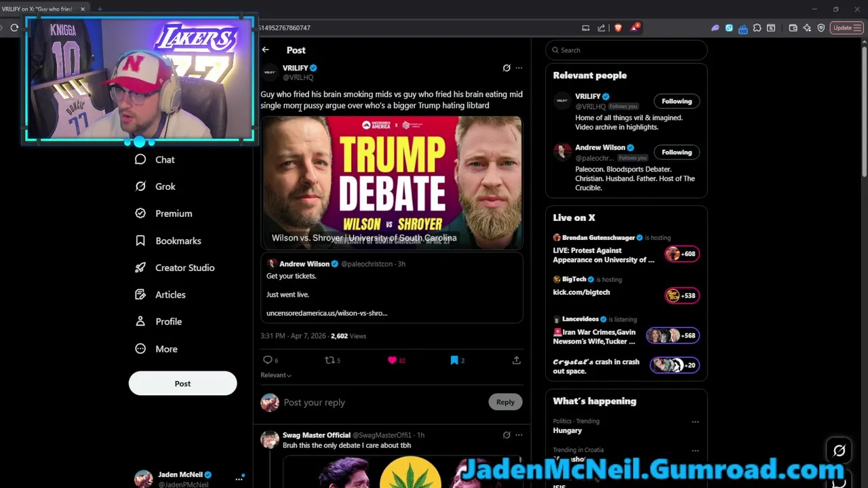Toggle Following button for Andrew Wilson
This screenshot has height=488, width=868.
(x=677, y=152)
